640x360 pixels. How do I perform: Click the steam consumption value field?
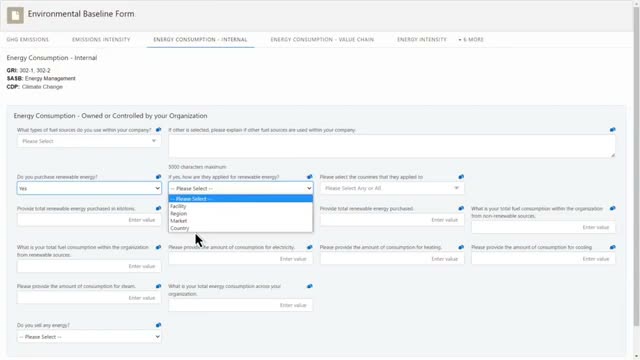pyautogui.click(x=89, y=298)
